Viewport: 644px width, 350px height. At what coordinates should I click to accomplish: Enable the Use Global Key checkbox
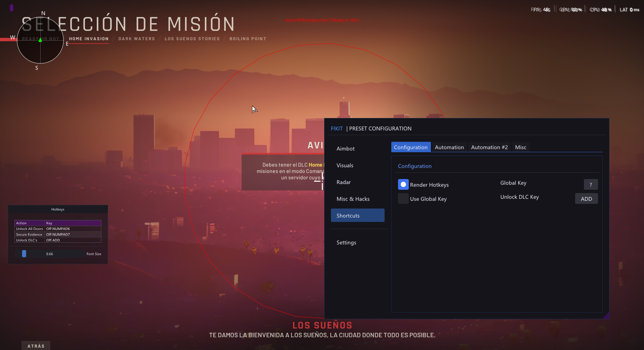(403, 198)
